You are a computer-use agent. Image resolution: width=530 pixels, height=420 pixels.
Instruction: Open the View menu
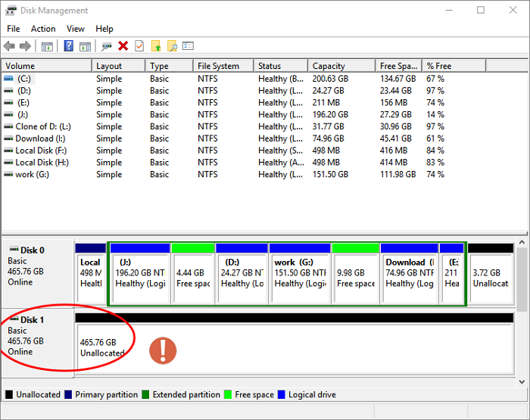(76, 29)
